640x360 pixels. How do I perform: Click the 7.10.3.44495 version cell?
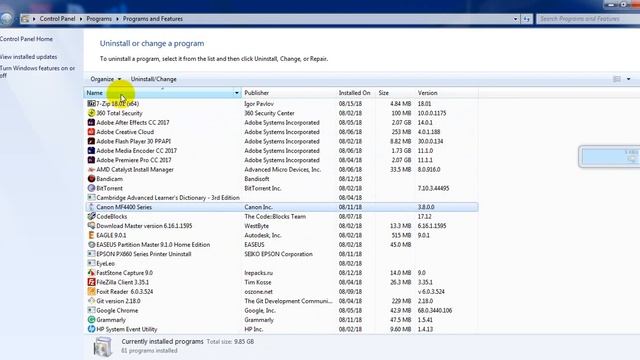(433, 188)
